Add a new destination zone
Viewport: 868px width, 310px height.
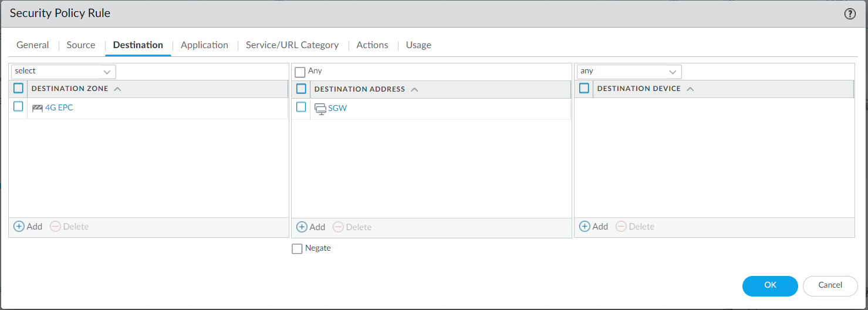28,227
